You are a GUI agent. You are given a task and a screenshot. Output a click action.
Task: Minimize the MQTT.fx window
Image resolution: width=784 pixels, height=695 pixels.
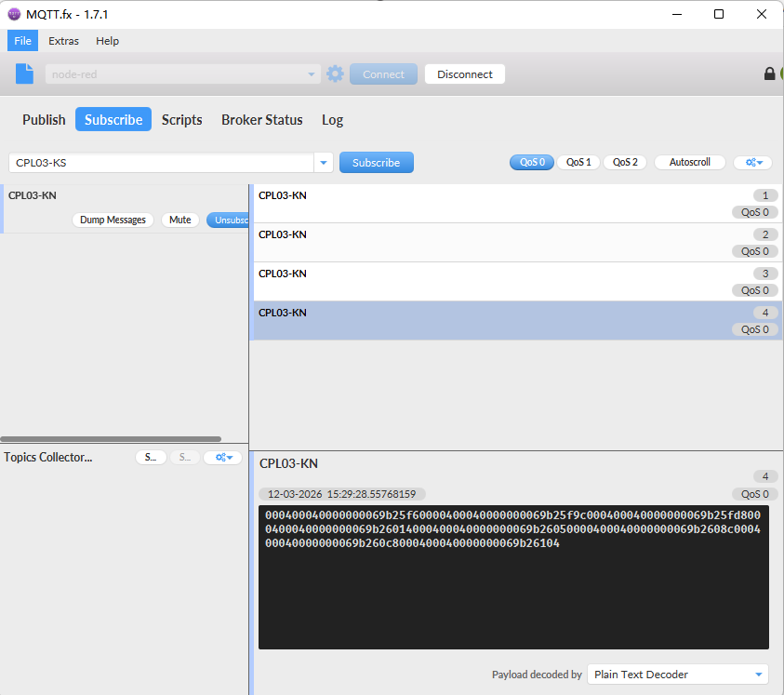pos(677,14)
